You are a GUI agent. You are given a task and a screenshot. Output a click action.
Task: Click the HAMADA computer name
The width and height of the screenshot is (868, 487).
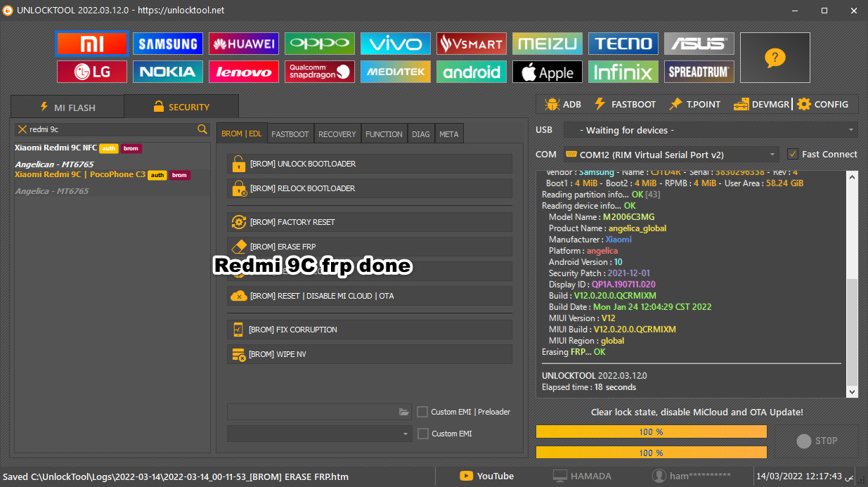[582, 476]
